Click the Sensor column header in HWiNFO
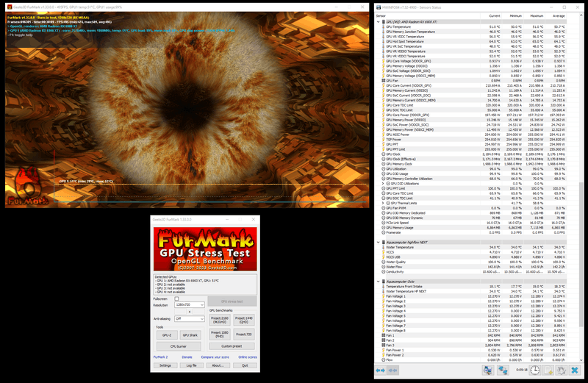The width and height of the screenshot is (588, 383). [x=428, y=15]
